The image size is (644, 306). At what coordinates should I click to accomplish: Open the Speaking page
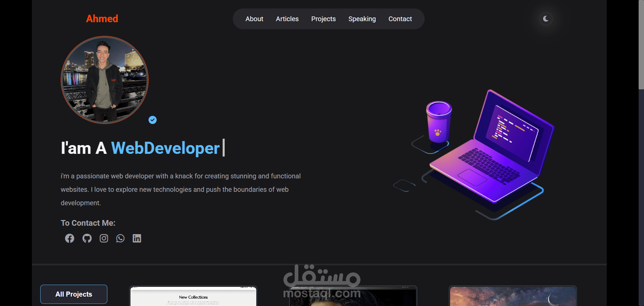pyautogui.click(x=362, y=19)
